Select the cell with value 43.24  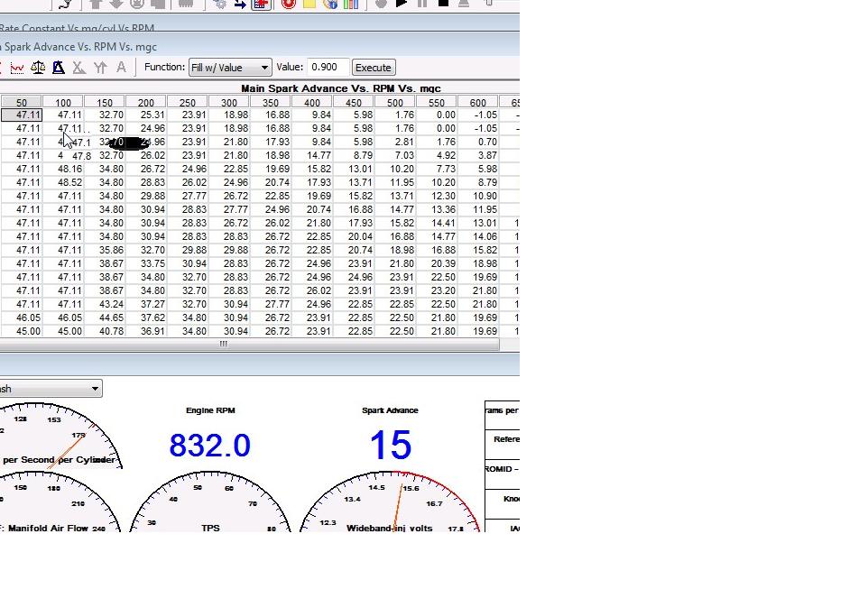point(105,304)
